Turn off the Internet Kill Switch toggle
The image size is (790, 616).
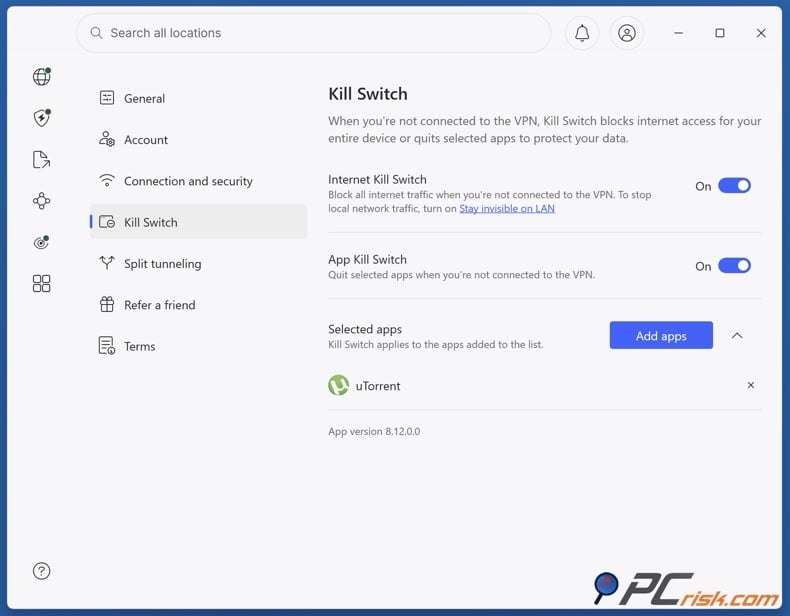point(734,186)
